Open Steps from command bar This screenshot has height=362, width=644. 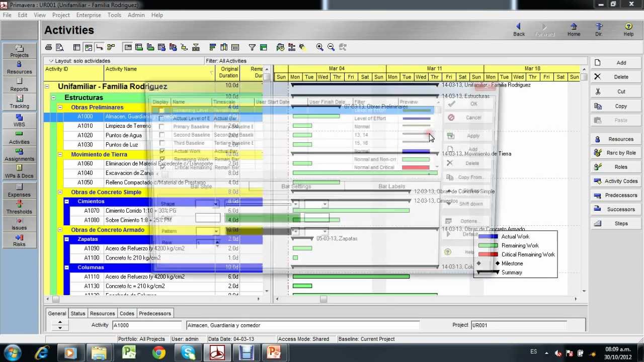tap(616, 223)
